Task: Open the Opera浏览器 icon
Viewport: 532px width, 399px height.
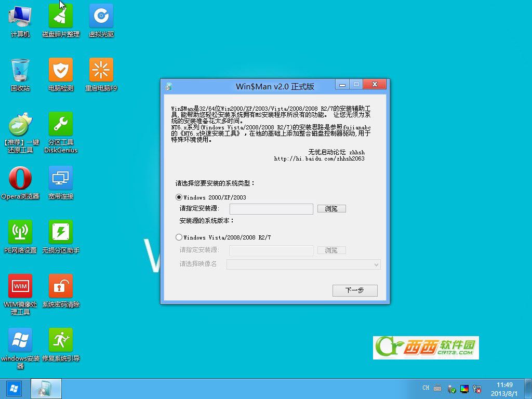Action: 20,183
